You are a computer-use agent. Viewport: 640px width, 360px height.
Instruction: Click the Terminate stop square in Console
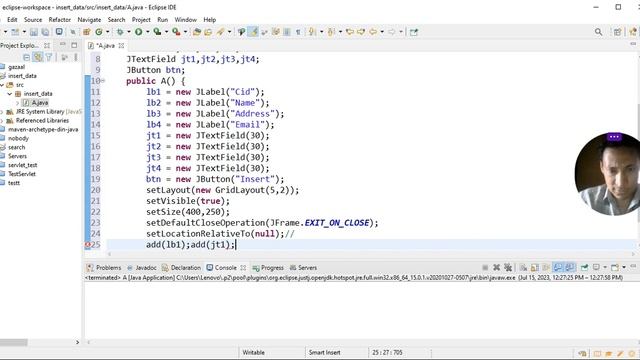point(485,267)
